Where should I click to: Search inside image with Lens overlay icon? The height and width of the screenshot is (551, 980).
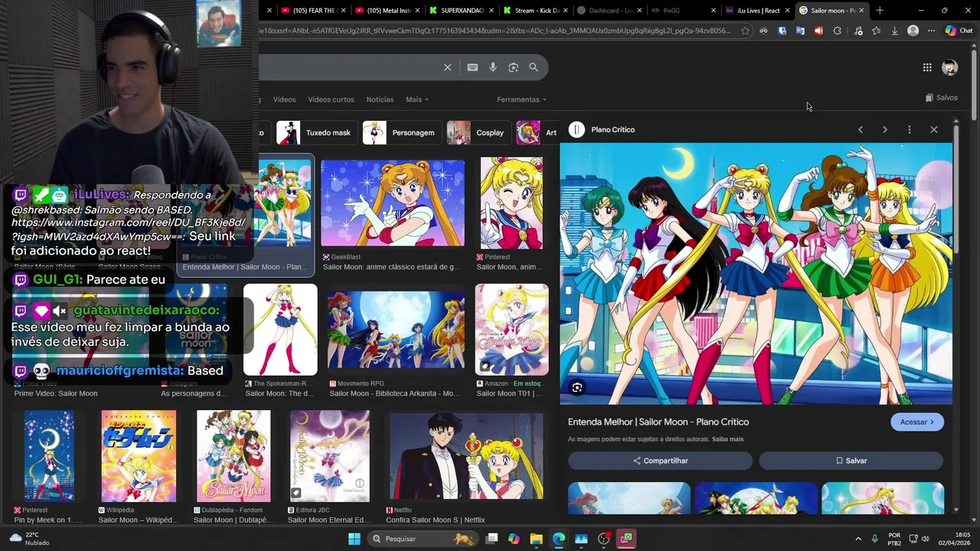[x=577, y=388]
